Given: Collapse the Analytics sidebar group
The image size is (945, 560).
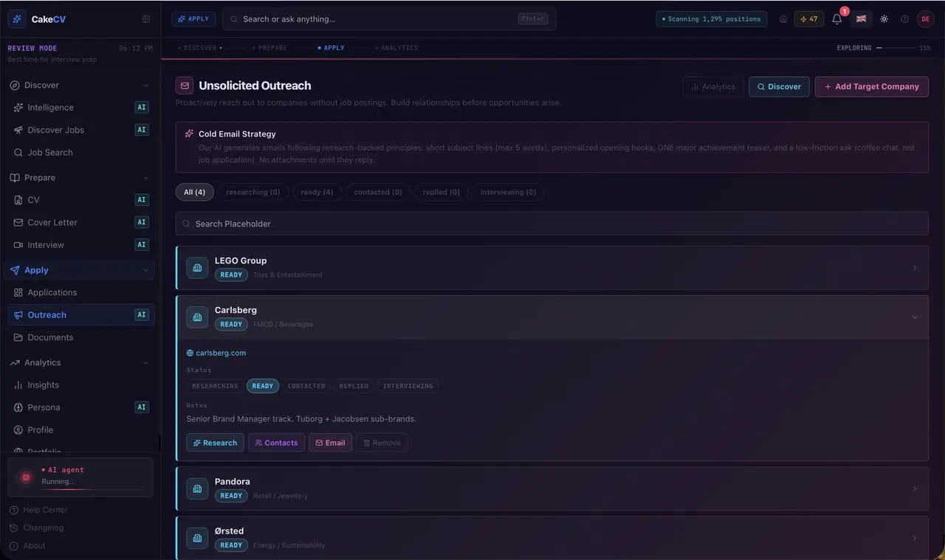Looking at the screenshot, I should (x=145, y=363).
